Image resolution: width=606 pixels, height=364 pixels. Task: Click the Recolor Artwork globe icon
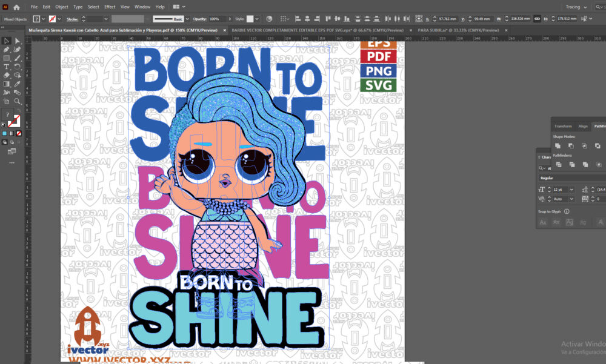point(270,19)
